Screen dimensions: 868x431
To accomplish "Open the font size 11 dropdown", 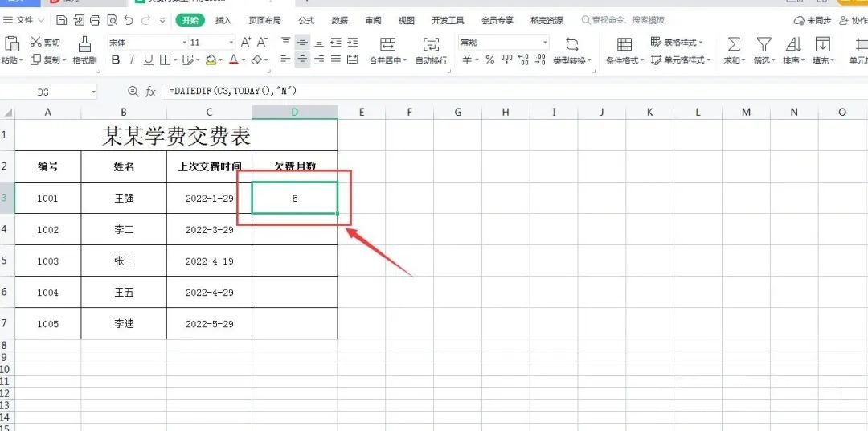I will coord(231,43).
